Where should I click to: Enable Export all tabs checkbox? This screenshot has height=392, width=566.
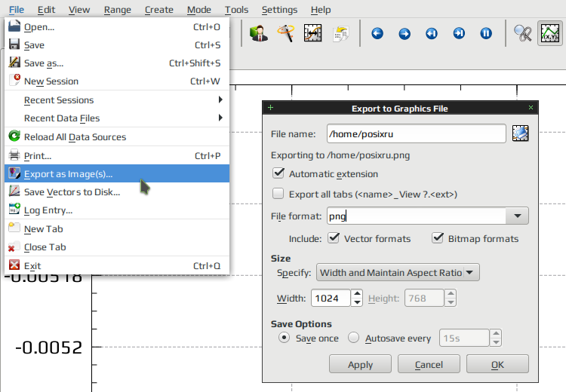pos(278,194)
